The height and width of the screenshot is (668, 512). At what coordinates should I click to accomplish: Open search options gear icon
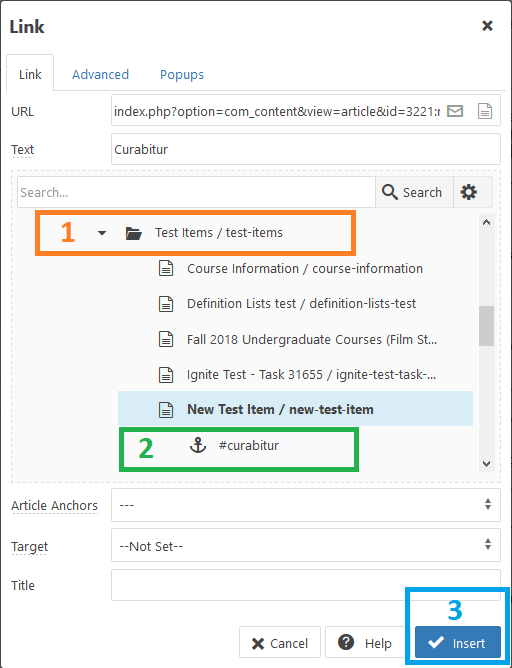(469, 192)
